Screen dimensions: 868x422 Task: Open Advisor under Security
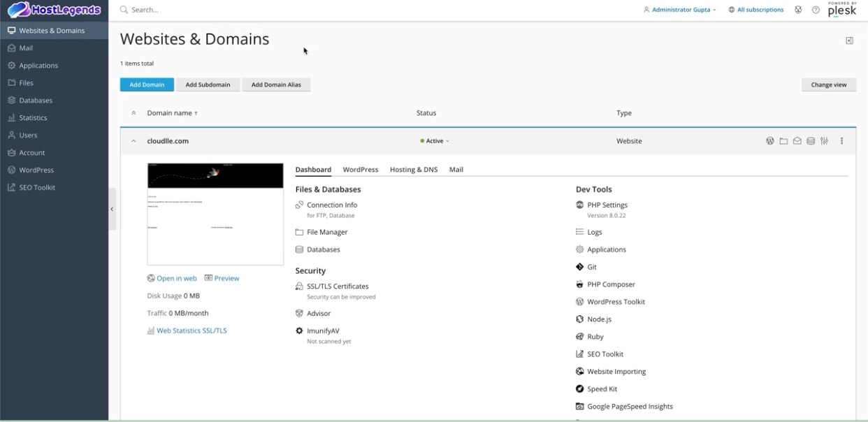tap(319, 314)
